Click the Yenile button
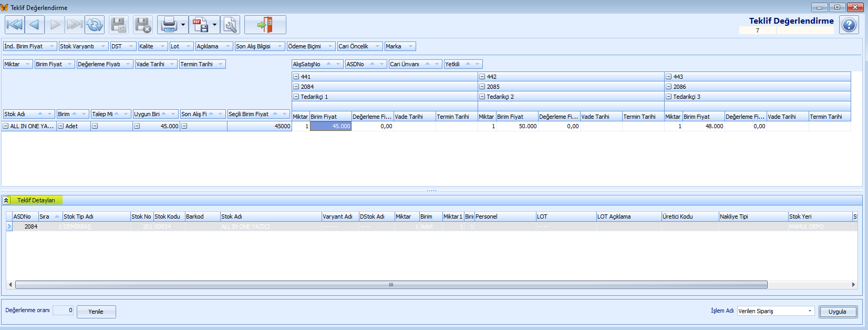Image resolution: width=868 pixels, height=330 pixels. pos(96,312)
